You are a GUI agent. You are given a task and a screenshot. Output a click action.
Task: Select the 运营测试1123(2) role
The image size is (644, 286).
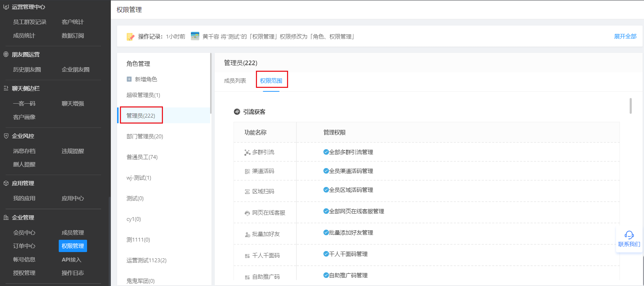point(146,260)
